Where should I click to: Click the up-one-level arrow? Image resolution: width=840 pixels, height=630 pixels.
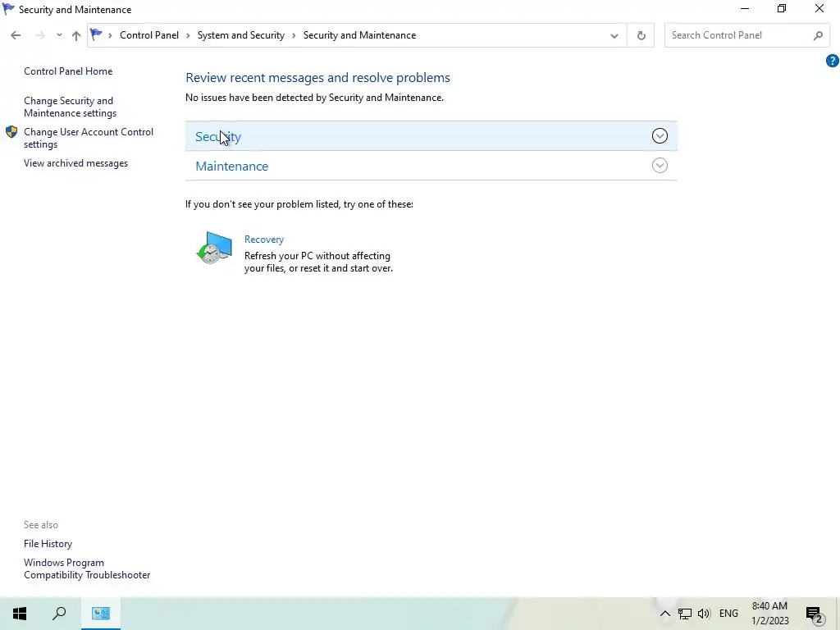click(x=76, y=35)
